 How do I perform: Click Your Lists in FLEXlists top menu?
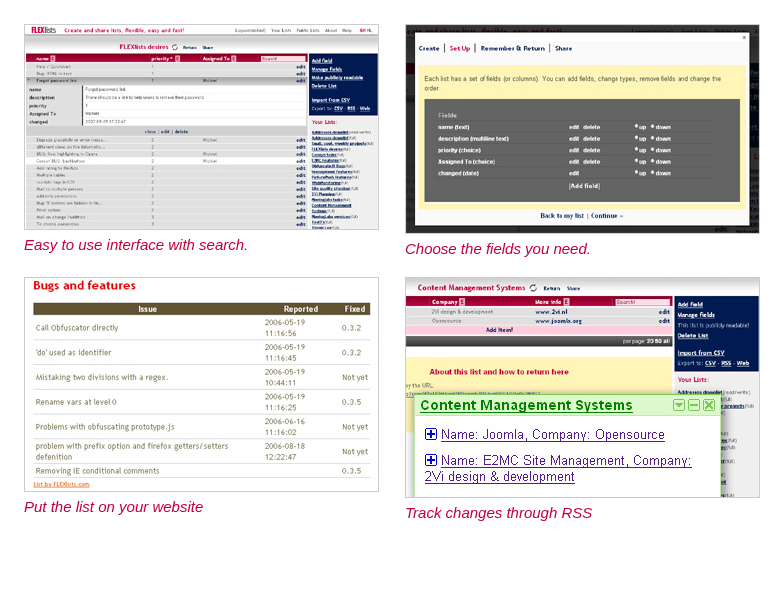(281, 30)
